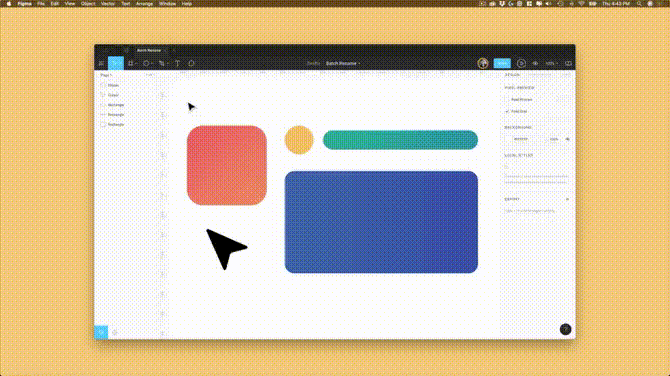This screenshot has height=376, width=670.
Task: Open the zoom level dropdown
Action: tap(551, 63)
